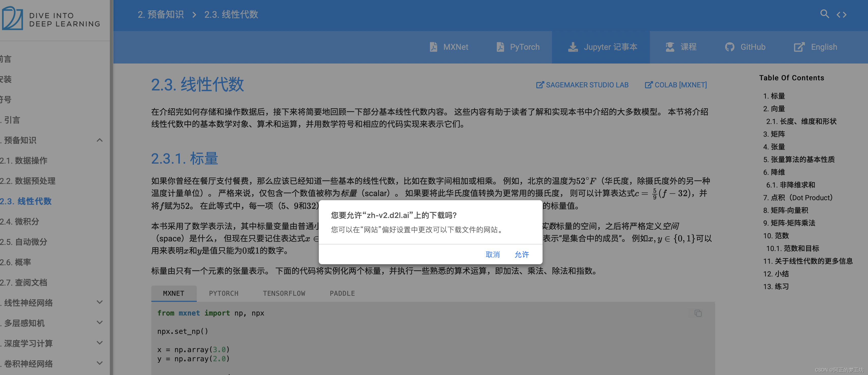Open the MXNet PDF link
This screenshot has width=868, height=375.
(x=449, y=47)
